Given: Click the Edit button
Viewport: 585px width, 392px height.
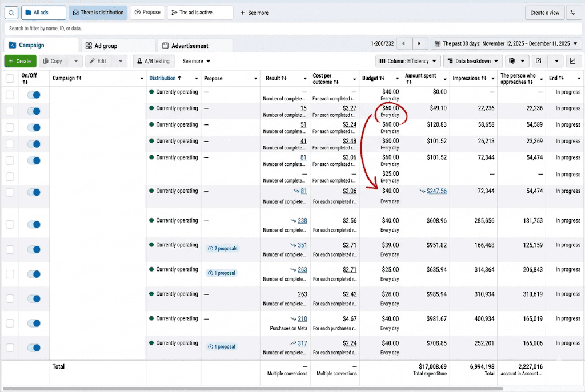Looking at the screenshot, I should 98,61.
